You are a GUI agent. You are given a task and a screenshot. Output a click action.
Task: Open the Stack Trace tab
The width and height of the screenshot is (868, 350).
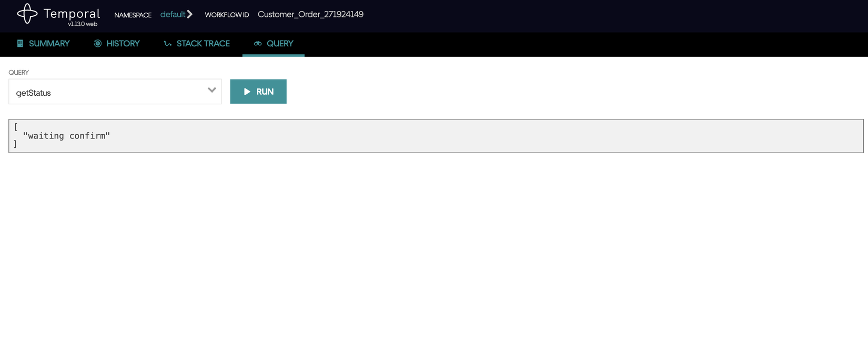click(x=197, y=44)
